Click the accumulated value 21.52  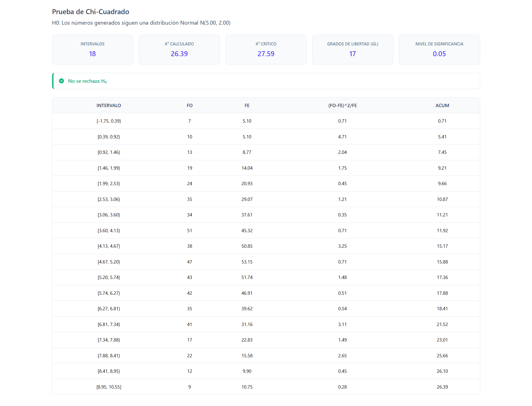[x=442, y=324]
